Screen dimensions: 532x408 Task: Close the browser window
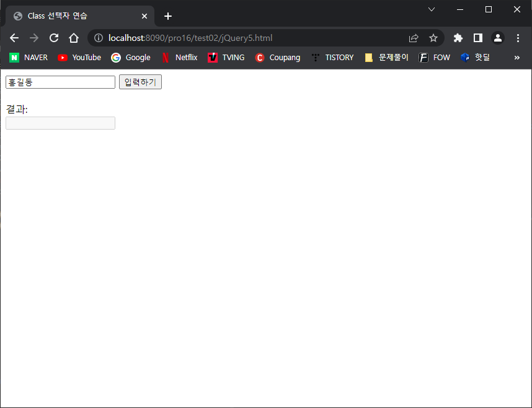516,9
